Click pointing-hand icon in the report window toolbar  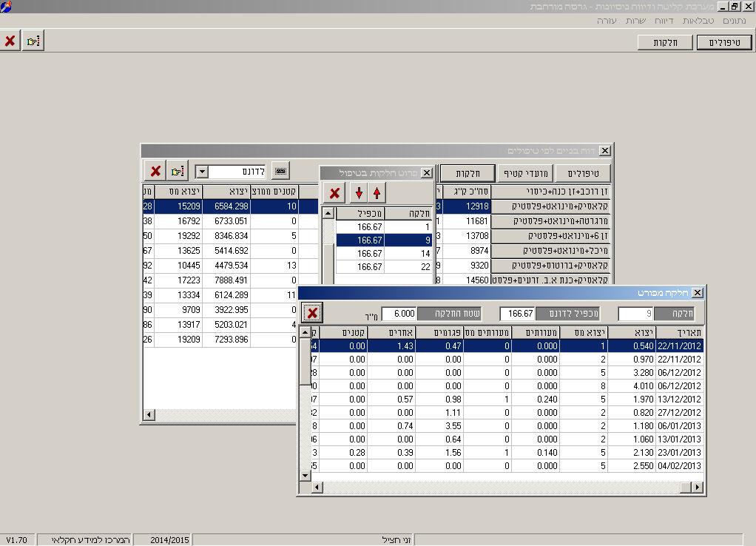point(178,171)
